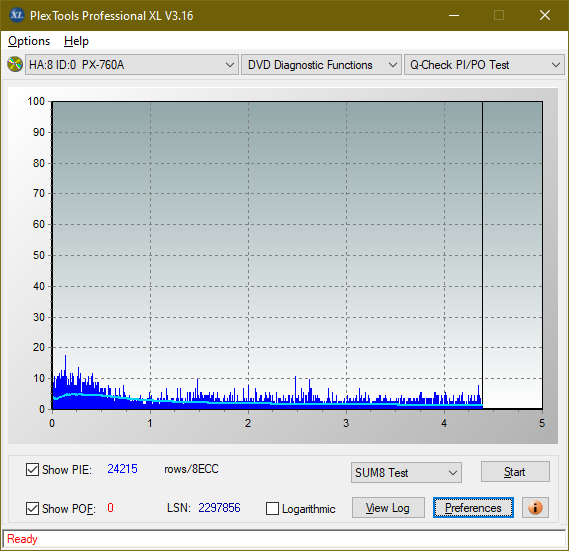Click the PIE value 24215
Image resolution: width=569 pixels, height=551 pixels.
coord(122,469)
